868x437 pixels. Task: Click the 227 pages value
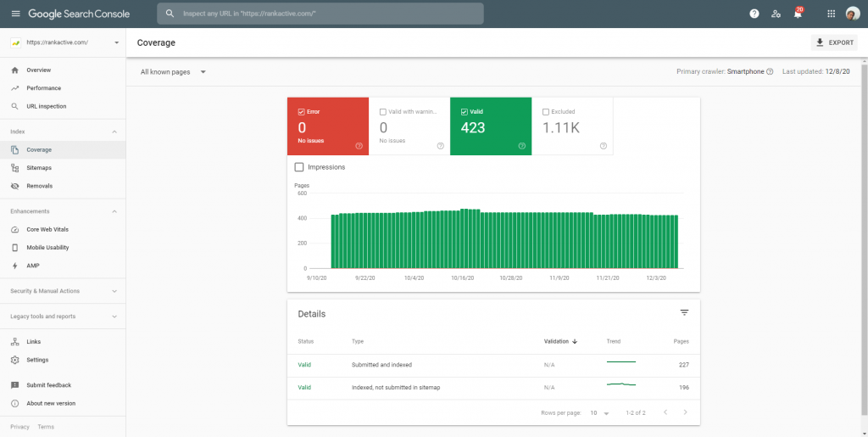[684, 365]
